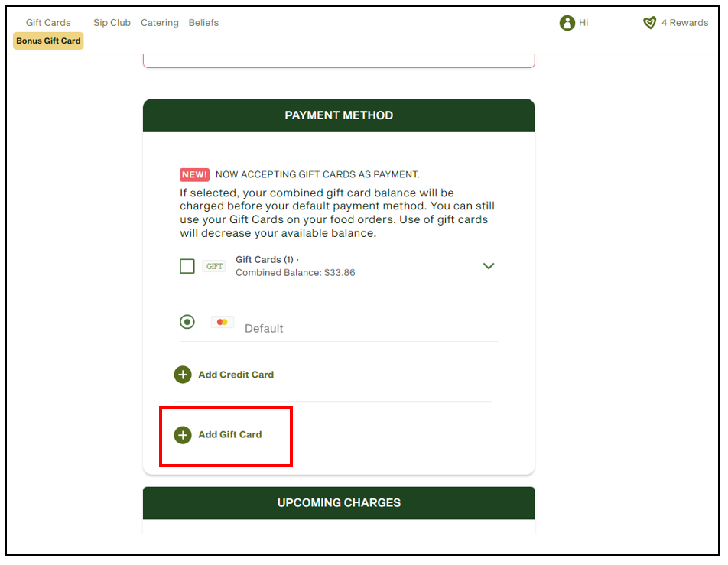Screen dimensions: 728x565
Task: Click the plus icon beside Add Credit Card
Action: 183,375
